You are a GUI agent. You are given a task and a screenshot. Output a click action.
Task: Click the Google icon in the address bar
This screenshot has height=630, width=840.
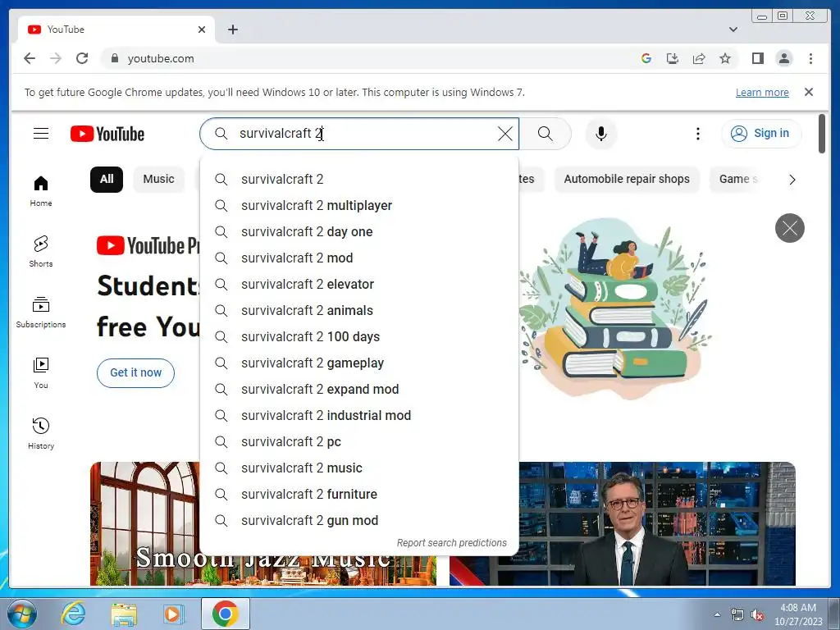point(646,58)
